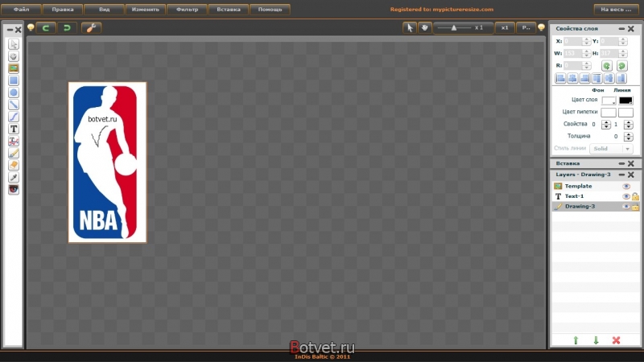Click the X position stepper arrows
Screen dimensions: 644x362
click(x=586, y=41)
